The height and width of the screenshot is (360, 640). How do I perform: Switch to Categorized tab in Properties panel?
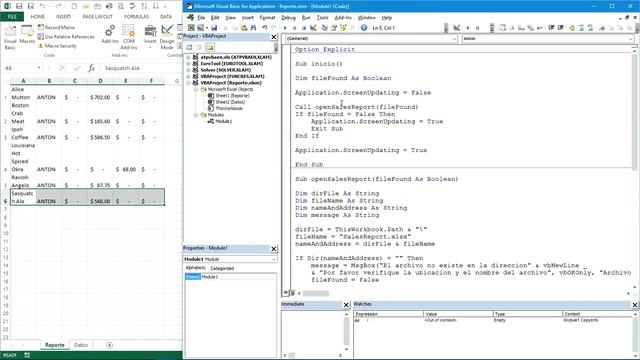coord(222,268)
